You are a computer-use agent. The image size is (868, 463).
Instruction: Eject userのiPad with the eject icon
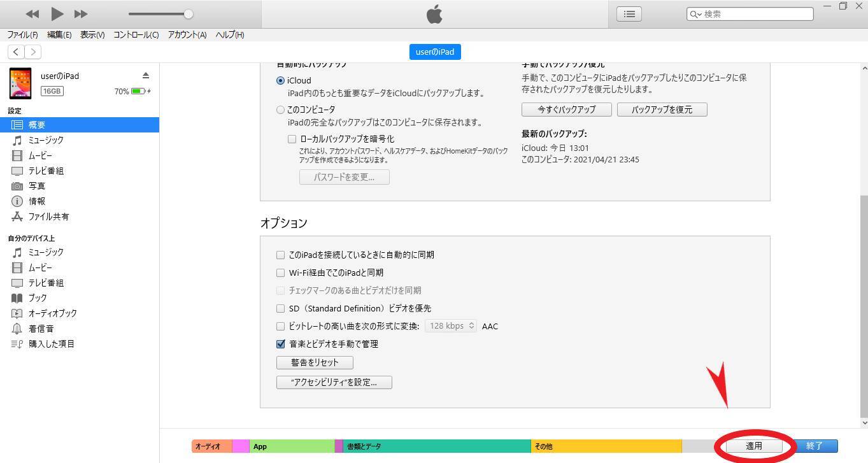click(x=146, y=75)
